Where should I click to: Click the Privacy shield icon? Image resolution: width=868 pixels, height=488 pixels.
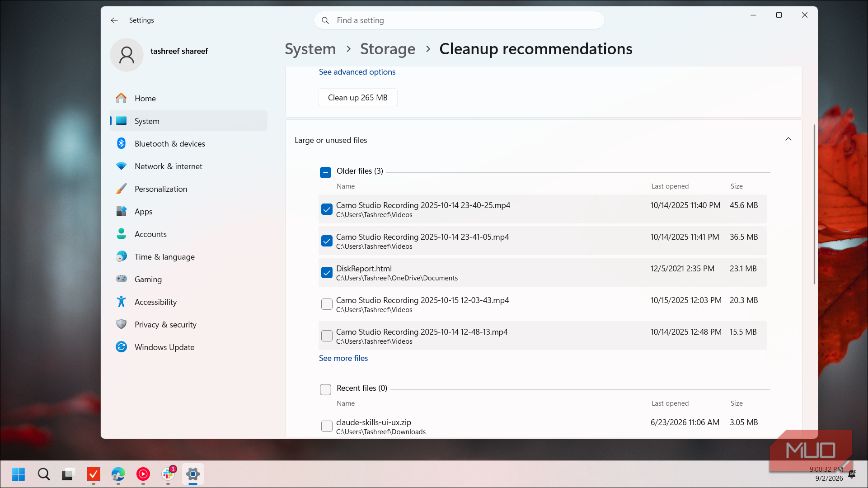click(121, 324)
